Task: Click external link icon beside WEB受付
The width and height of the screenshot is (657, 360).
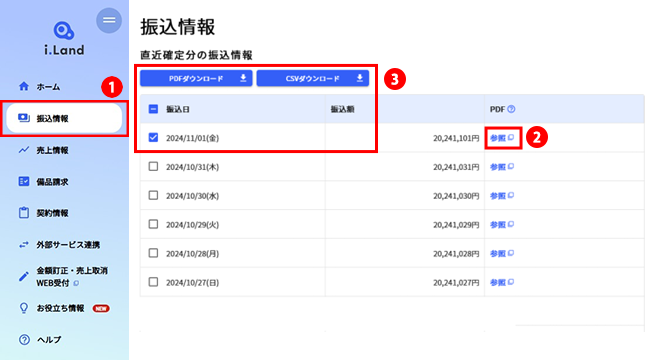Action: tap(76, 284)
